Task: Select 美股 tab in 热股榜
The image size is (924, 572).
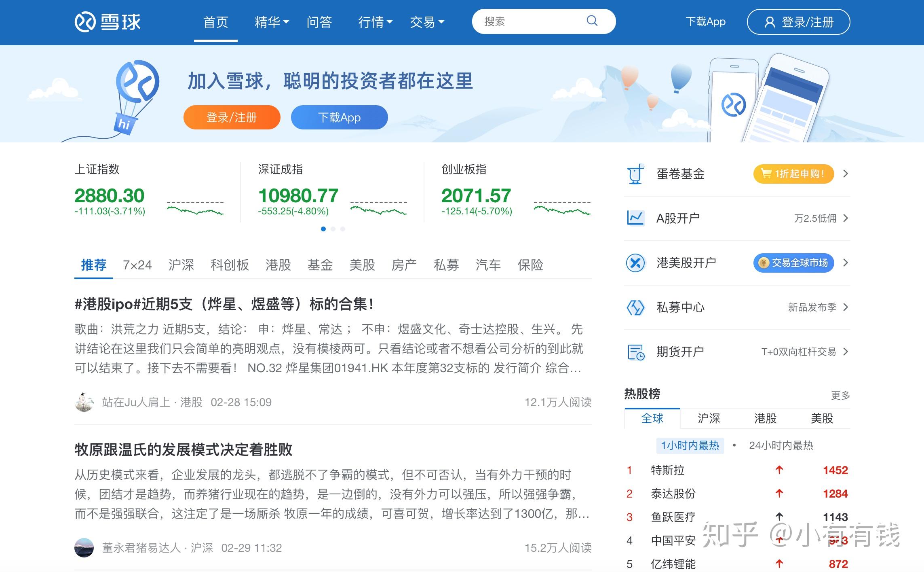Action: pyautogui.click(x=822, y=418)
